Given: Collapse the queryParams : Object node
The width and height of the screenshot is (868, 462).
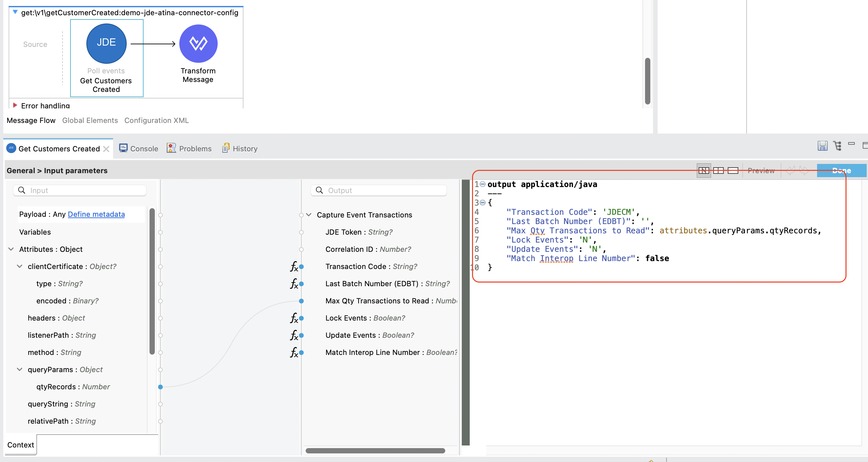Looking at the screenshot, I should pyautogui.click(x=20, y=369).
